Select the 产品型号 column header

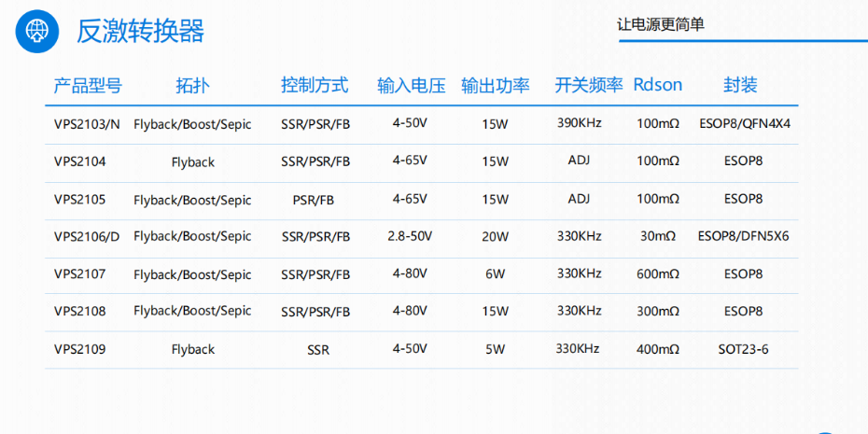88,86
